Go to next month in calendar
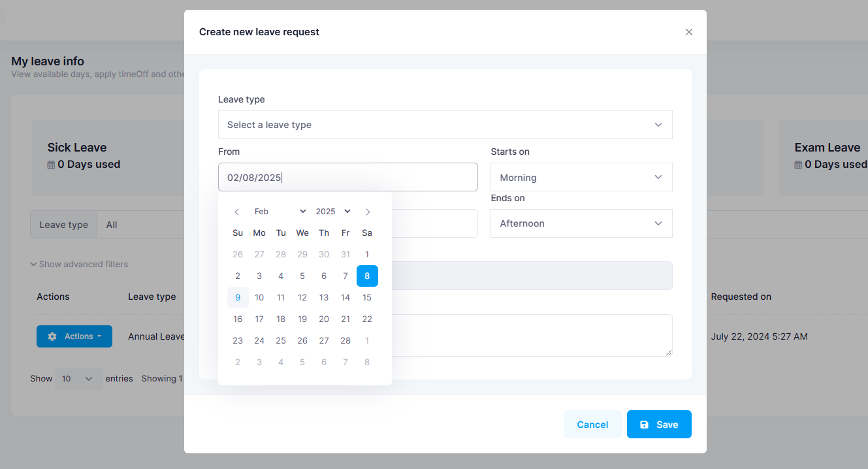The width and height of the screenshot is (868, 469). pos(368,212)
